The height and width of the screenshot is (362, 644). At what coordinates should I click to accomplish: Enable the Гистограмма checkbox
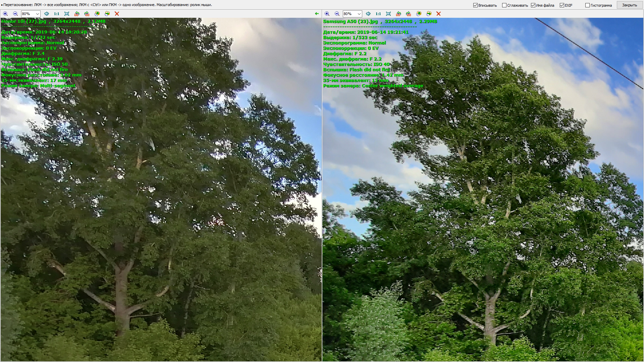pyautogui.click(x=588, y=5)
